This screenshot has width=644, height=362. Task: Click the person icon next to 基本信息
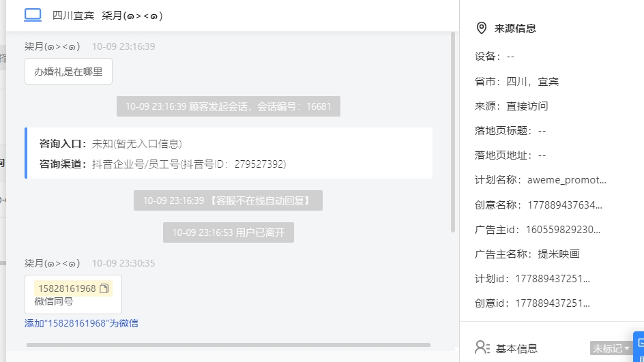pos(482,348)
